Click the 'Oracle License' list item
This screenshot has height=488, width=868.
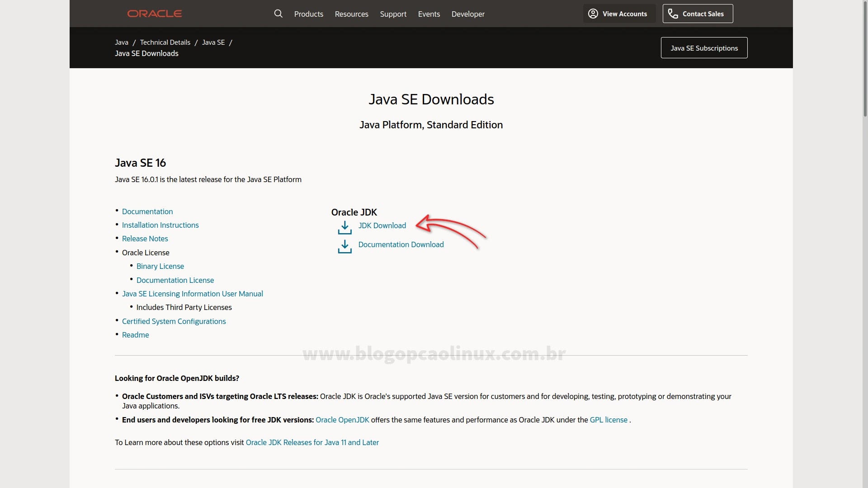[x=146, y=253]
